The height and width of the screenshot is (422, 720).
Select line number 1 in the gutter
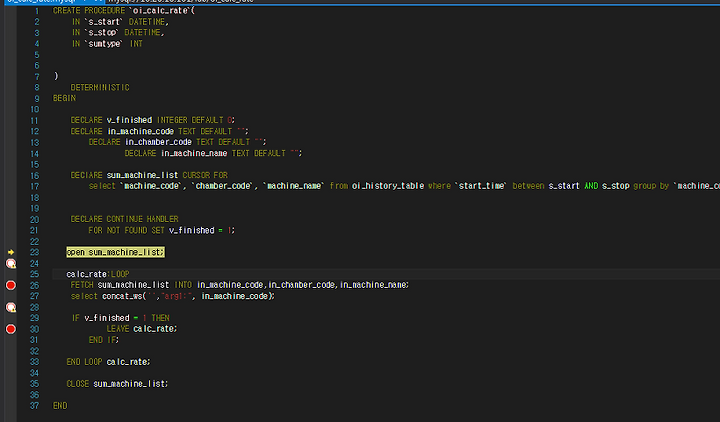click(37, 11)
